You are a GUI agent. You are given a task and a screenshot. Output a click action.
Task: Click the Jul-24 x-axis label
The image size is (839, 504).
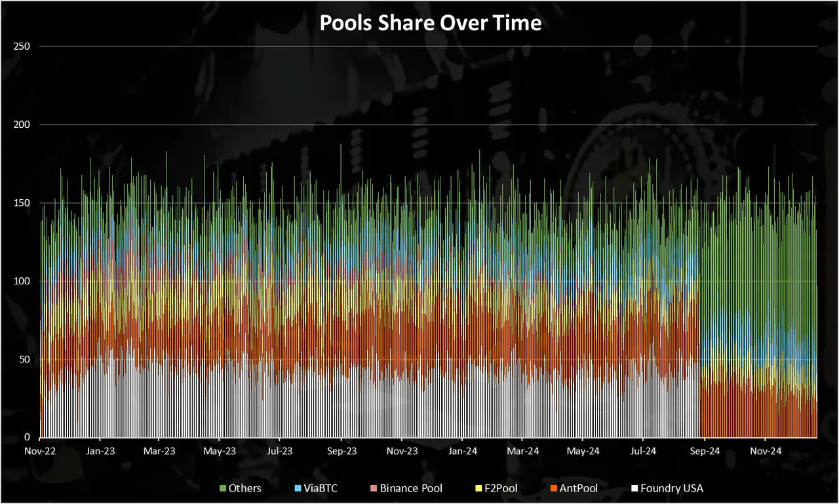pyautogui.click(x=643, y=452)
